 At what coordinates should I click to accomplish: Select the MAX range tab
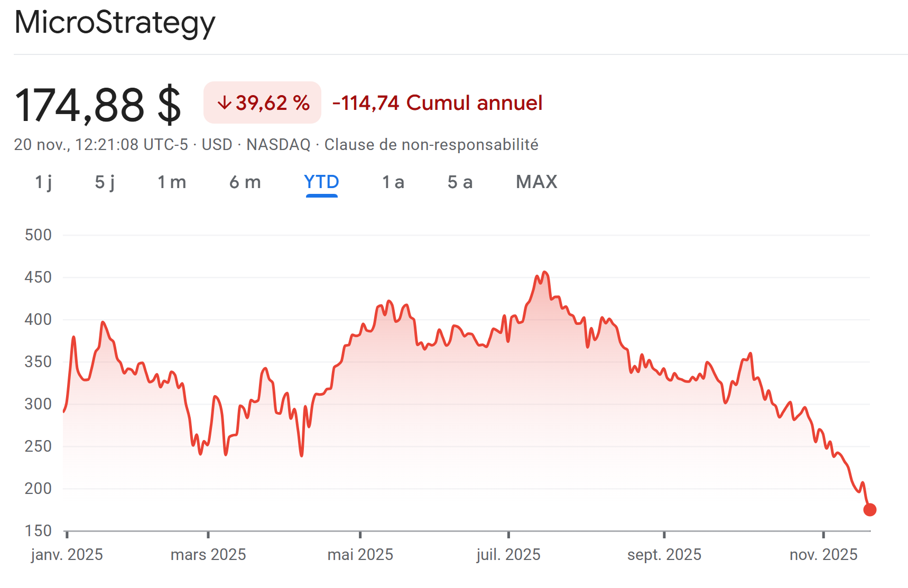pos(536,182)
